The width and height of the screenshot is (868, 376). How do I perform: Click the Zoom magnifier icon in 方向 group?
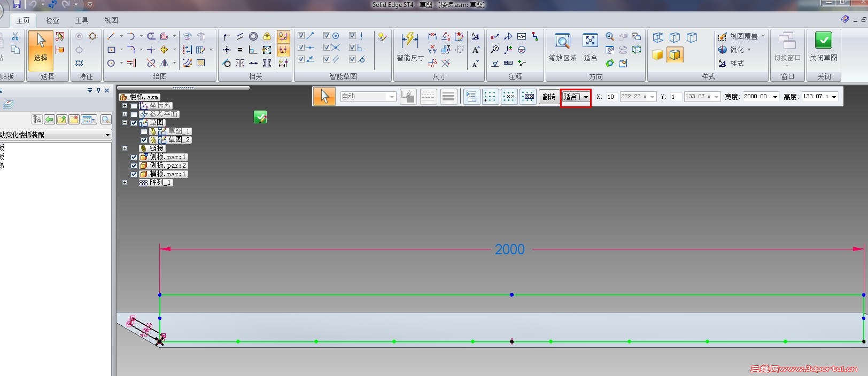coord(610,36)
